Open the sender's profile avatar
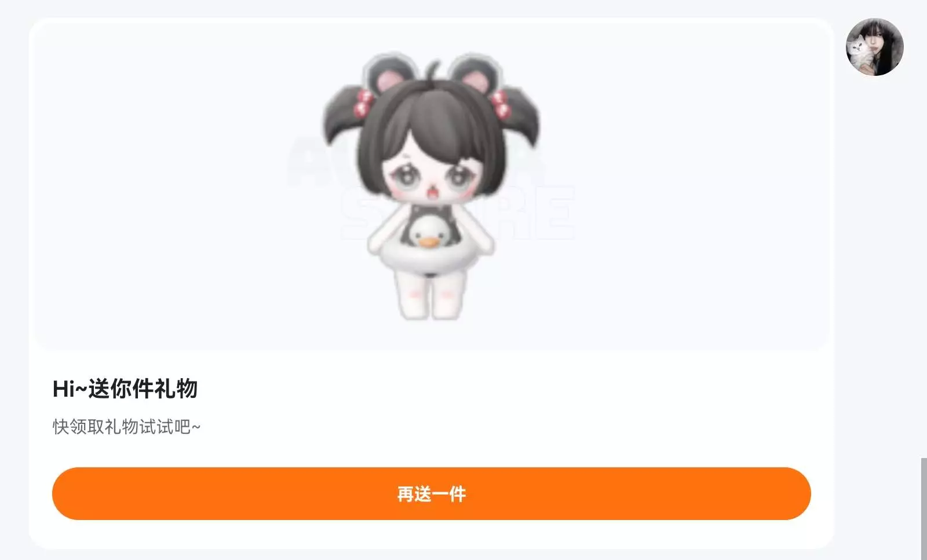The image size is (927, 560). coord(874,47)
